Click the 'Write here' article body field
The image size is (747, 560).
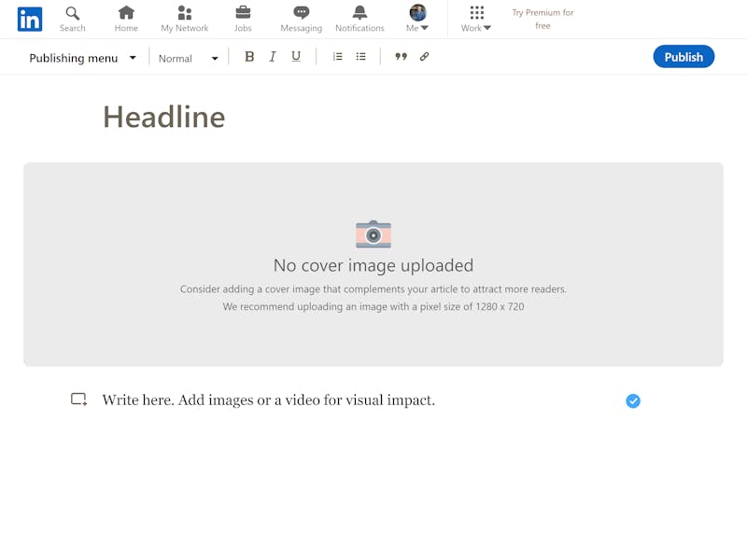(x=268, y=400)
